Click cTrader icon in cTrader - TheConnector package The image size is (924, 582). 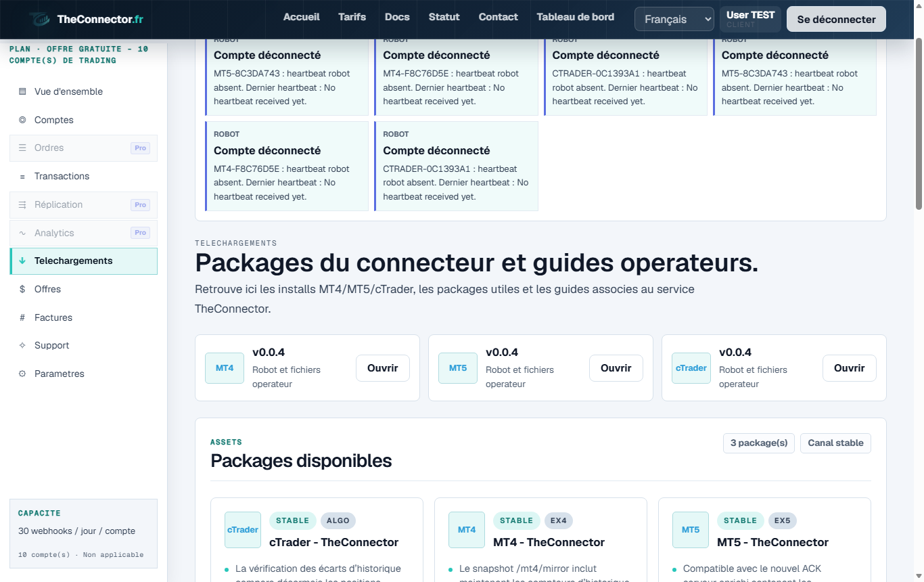pyautogui.click(x=243, y=530)
